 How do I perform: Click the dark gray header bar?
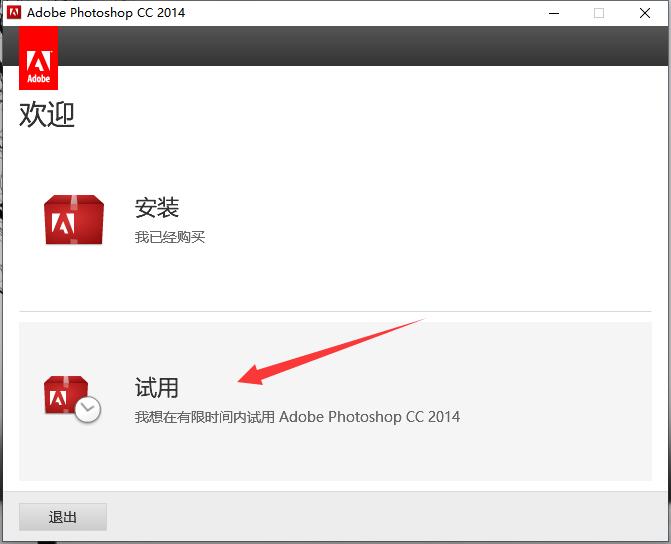360,46
